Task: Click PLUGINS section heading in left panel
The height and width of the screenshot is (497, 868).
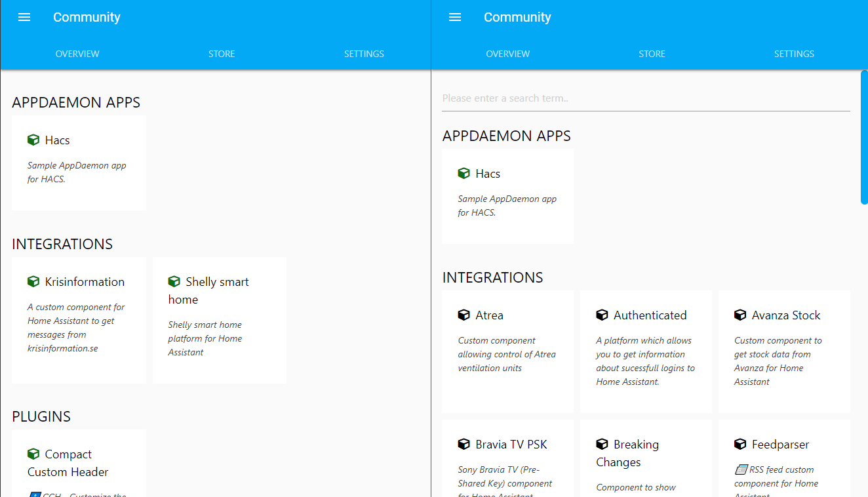Action: click(41, 416)
